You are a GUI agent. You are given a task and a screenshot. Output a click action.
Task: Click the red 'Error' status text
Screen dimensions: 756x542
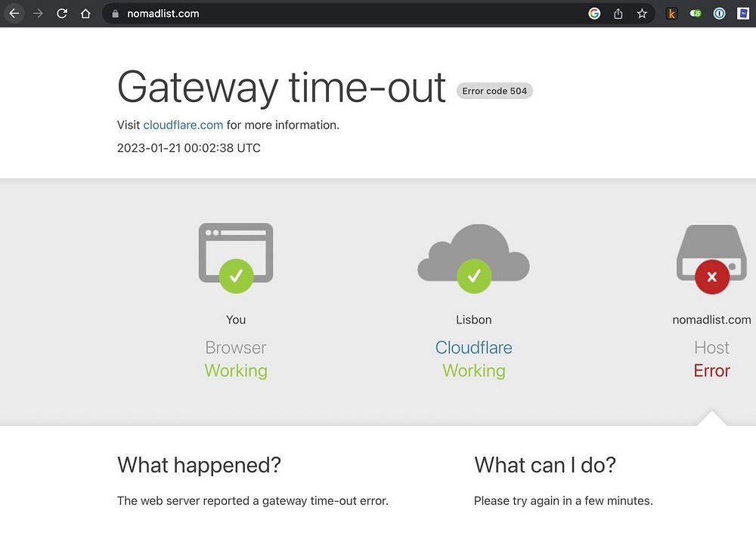coord(711,371)
